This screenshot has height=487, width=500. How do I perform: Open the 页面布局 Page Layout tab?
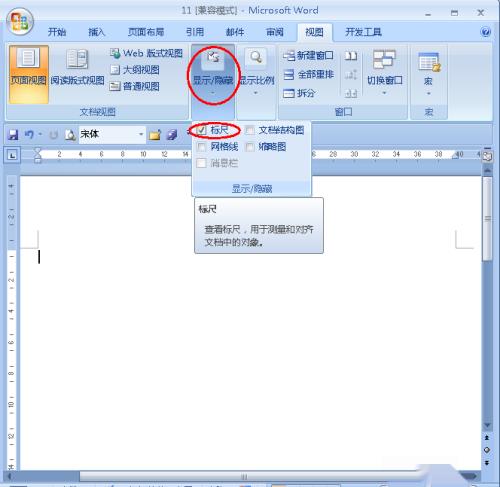146,32
